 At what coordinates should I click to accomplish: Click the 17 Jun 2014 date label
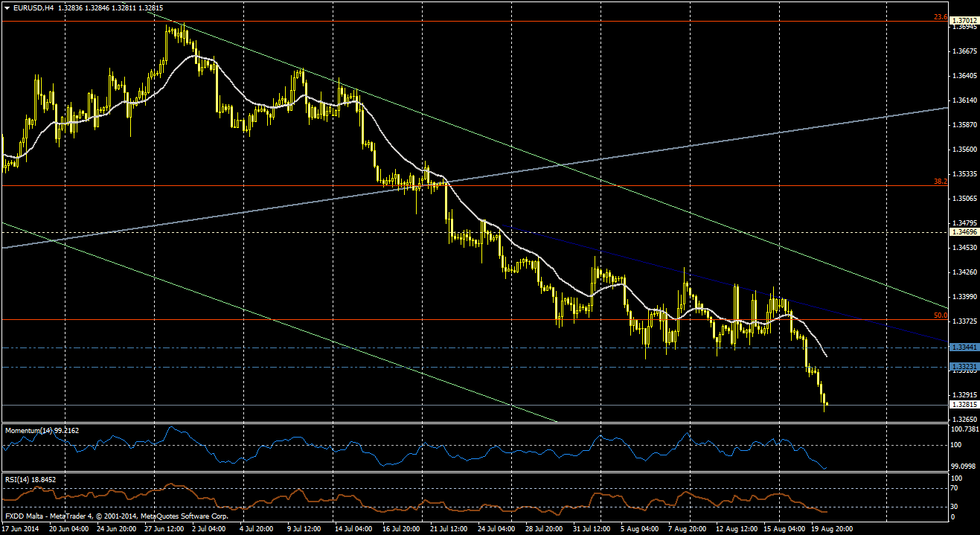coord(22,528)
